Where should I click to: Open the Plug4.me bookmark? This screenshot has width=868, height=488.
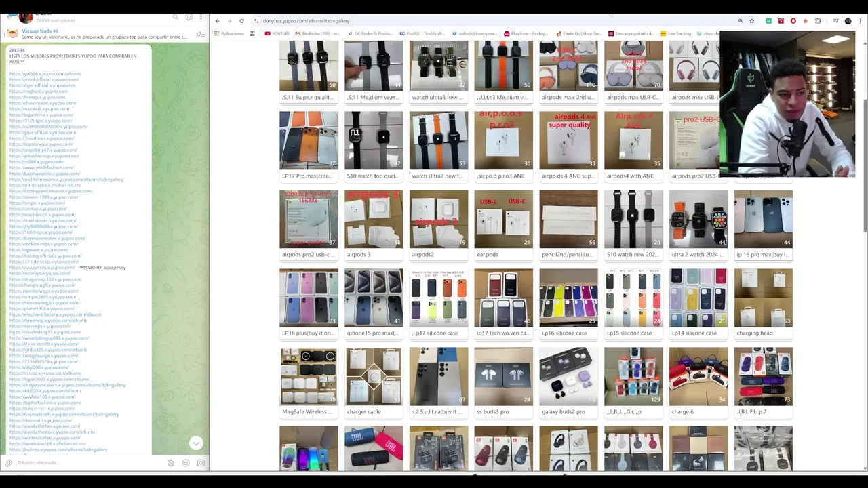coord(525,33)
